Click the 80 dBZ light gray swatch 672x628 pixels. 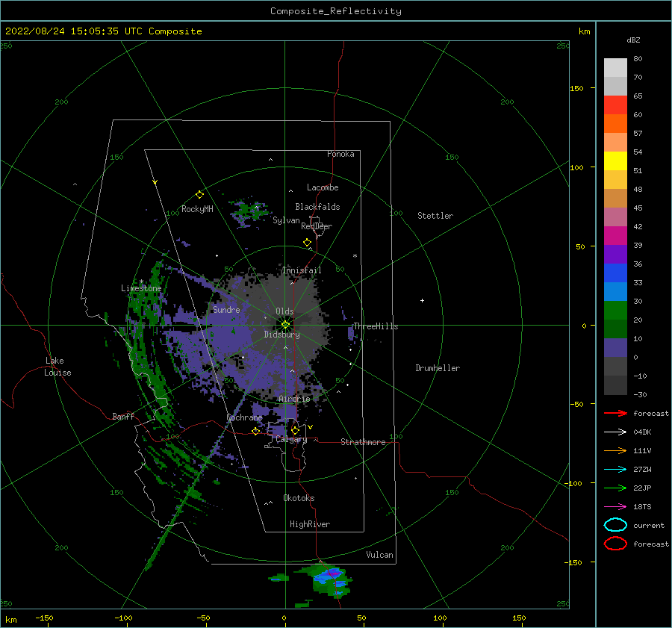[x=615, y=67]
